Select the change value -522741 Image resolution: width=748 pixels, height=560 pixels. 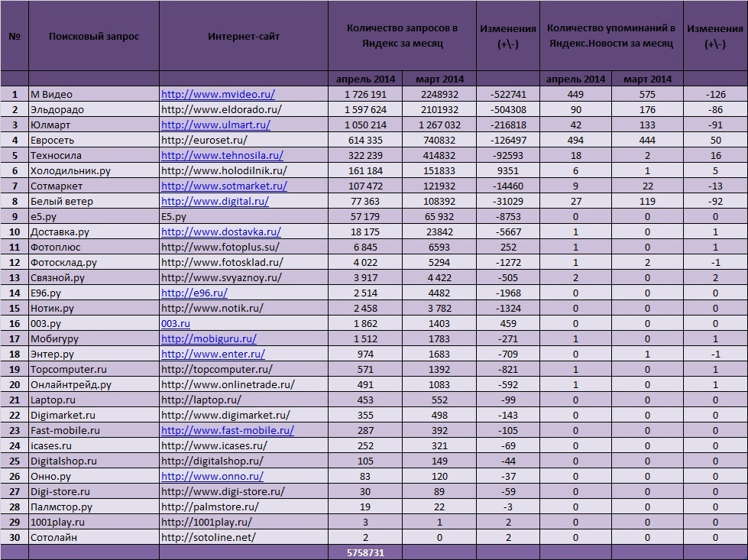pos(508,95)
